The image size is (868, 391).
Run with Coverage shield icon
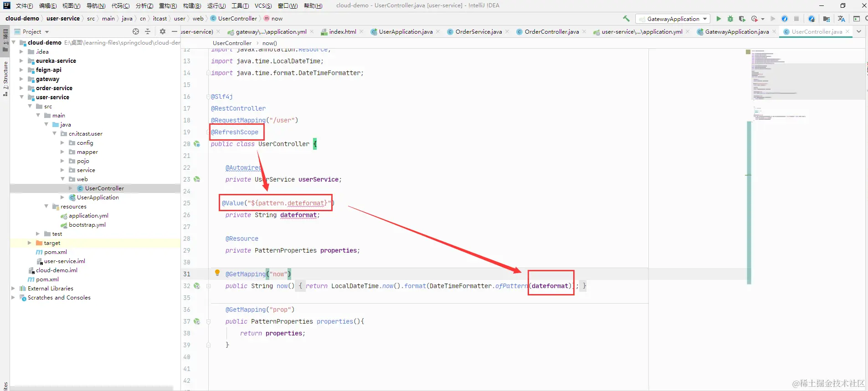[742, 19]
